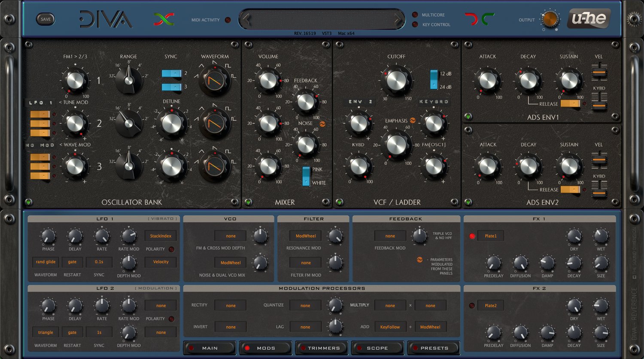Toggle ADS ENV1 RELEASE switch
The height and width of the screenshot is (359, 644).
click(x=571, y=104)
